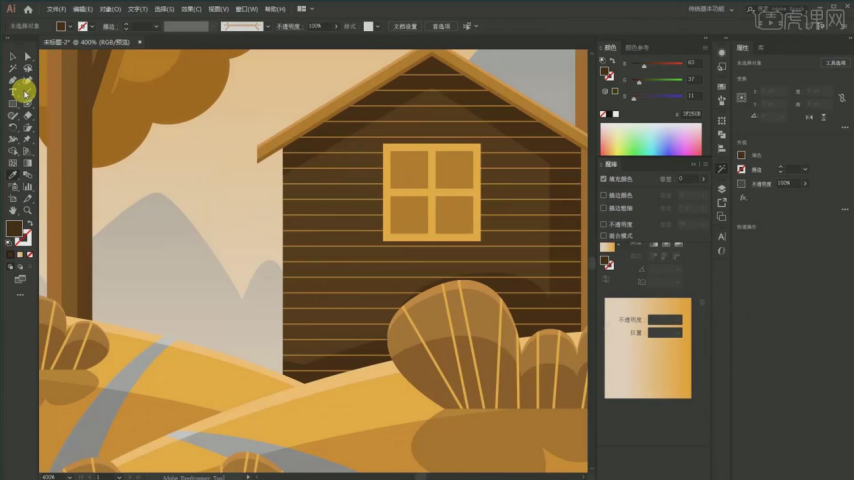This screenshot has height=481, width=854.
Task: Select the Type (T) tool
Action: (x=12, y=92)
